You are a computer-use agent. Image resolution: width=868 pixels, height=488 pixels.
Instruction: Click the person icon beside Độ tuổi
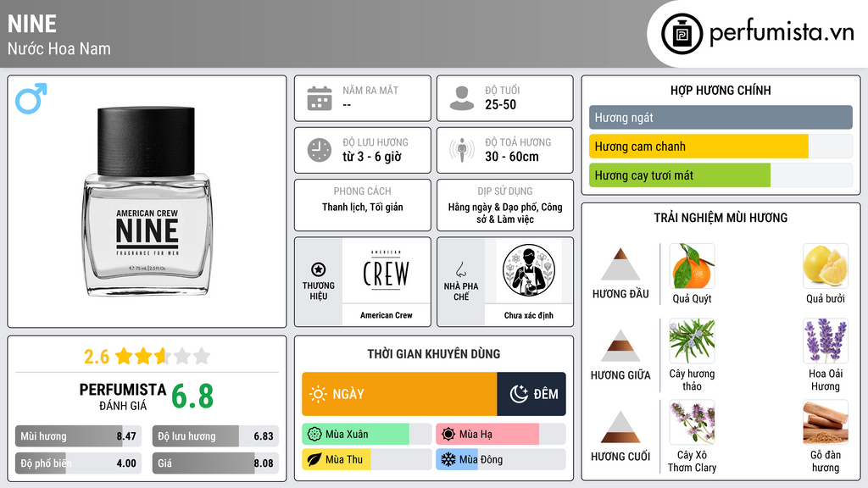coord(462,98)
